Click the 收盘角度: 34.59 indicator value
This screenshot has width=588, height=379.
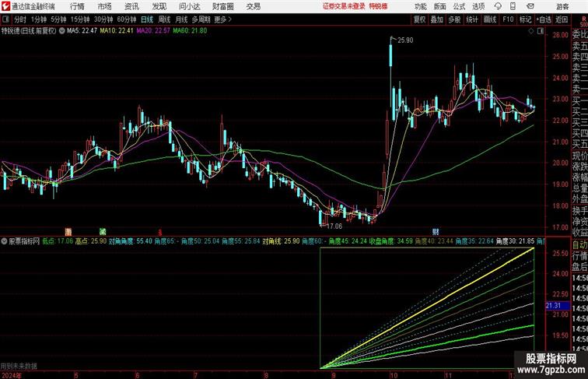coord(391,241)
